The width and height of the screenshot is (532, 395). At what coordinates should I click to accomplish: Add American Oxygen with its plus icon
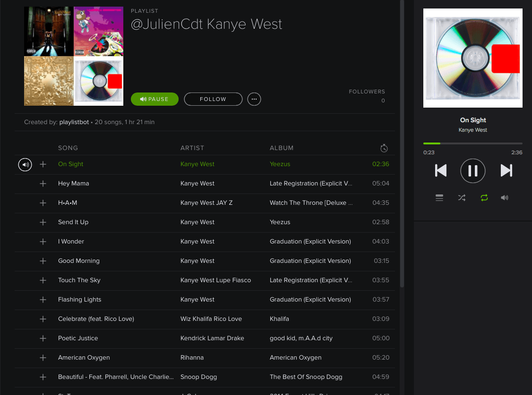click(43, 358)
